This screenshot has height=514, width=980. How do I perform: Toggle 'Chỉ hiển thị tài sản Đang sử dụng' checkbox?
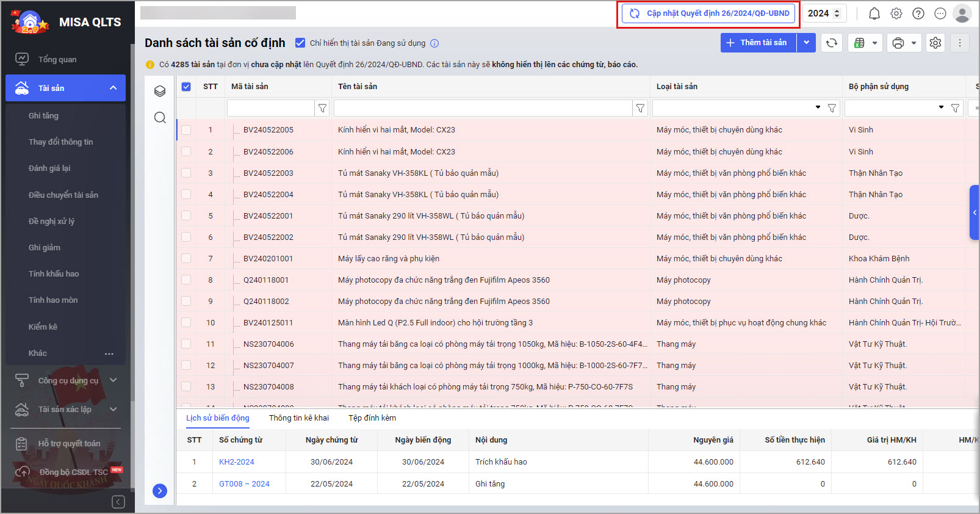coord(300,43)
